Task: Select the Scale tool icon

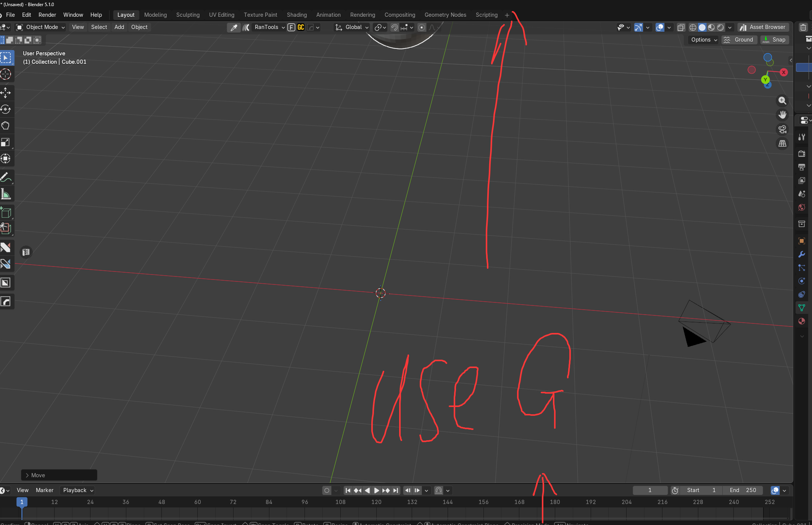Action: click(6, 142)
